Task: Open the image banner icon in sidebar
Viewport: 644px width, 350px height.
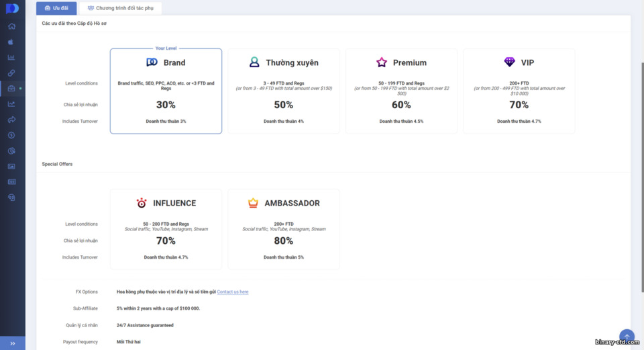Action: [x=11, y=167]
